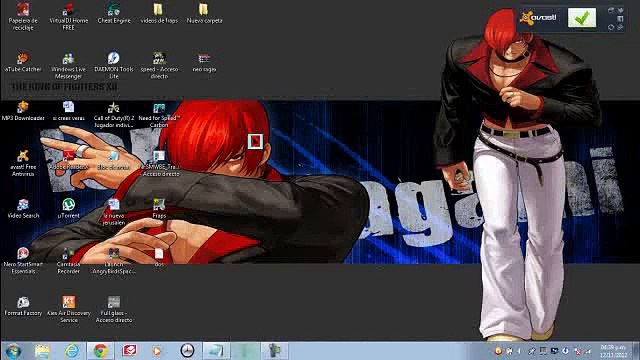Launch uTorrent desktop shortcut
The width and height of the screenshot is (640, 360).
click(x=69, y=209)
